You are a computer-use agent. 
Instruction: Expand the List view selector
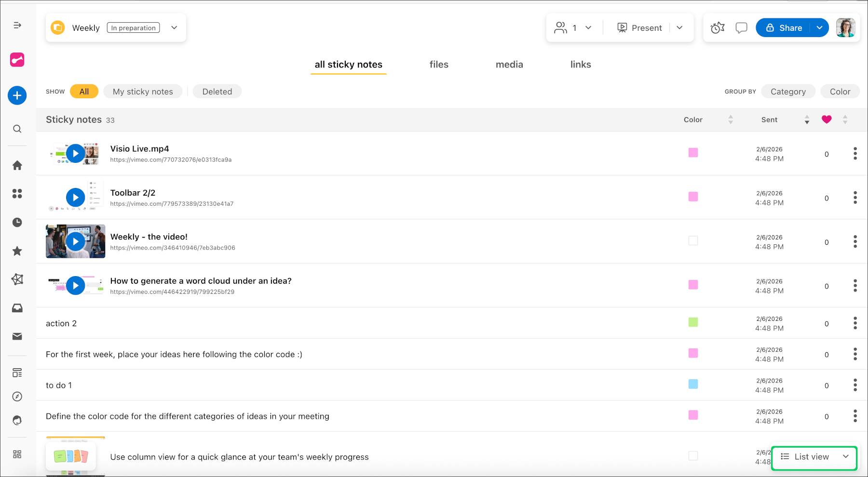pos(845,456)
